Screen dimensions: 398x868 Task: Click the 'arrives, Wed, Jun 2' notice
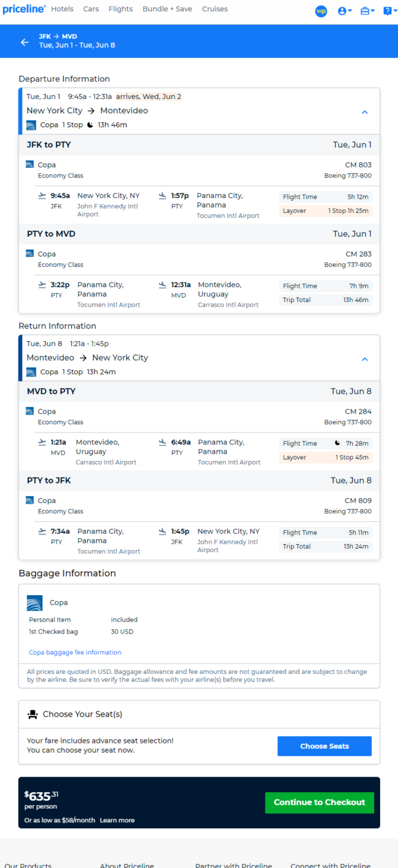click(x=149, y=97)
